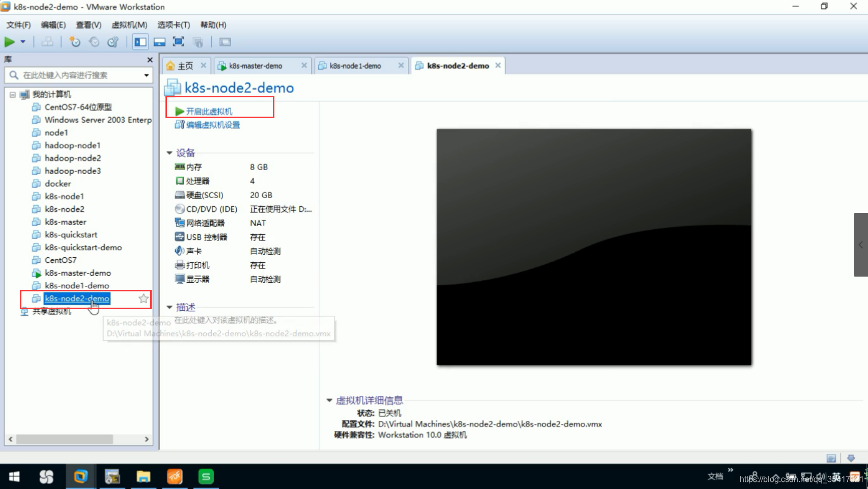Select k8s-master in library tree

coord(65,222)
